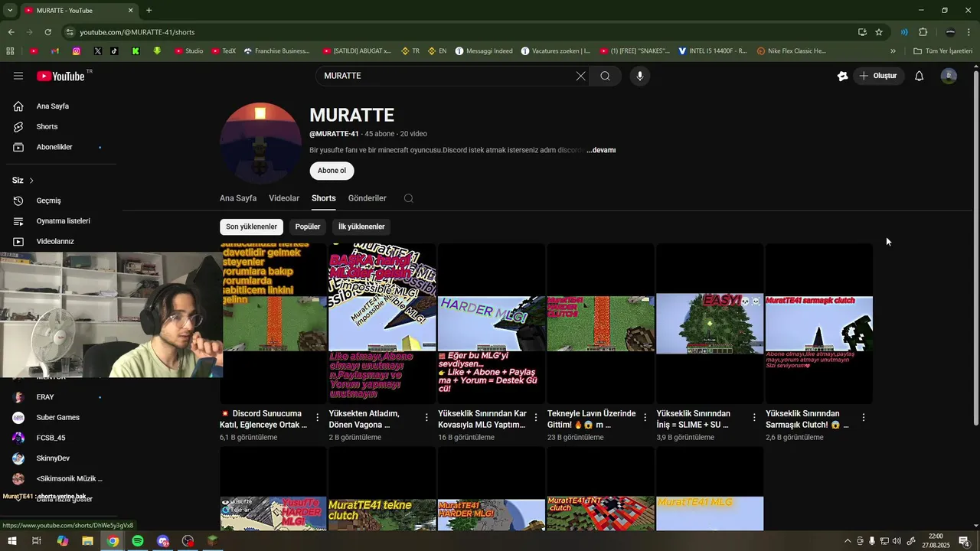Screen dimensions: 980x551
Task: Open options menu for Yüksekten Atladım short
Action: (426, 418)
